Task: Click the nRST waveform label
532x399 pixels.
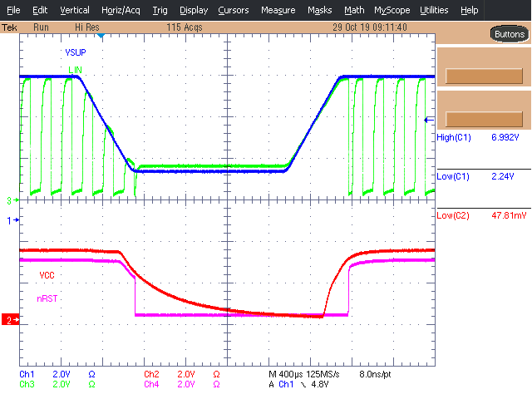Action: coord(47,298)
